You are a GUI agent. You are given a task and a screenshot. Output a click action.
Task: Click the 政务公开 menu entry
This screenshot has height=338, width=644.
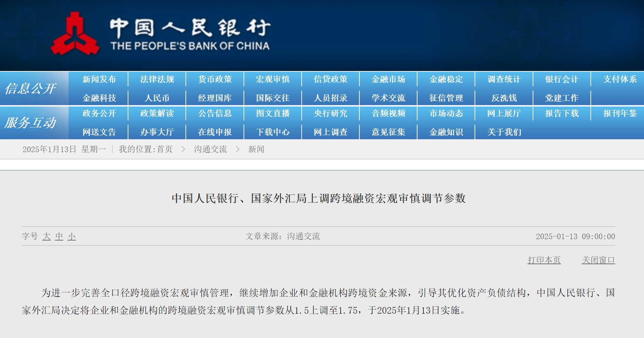click(99, 113)
